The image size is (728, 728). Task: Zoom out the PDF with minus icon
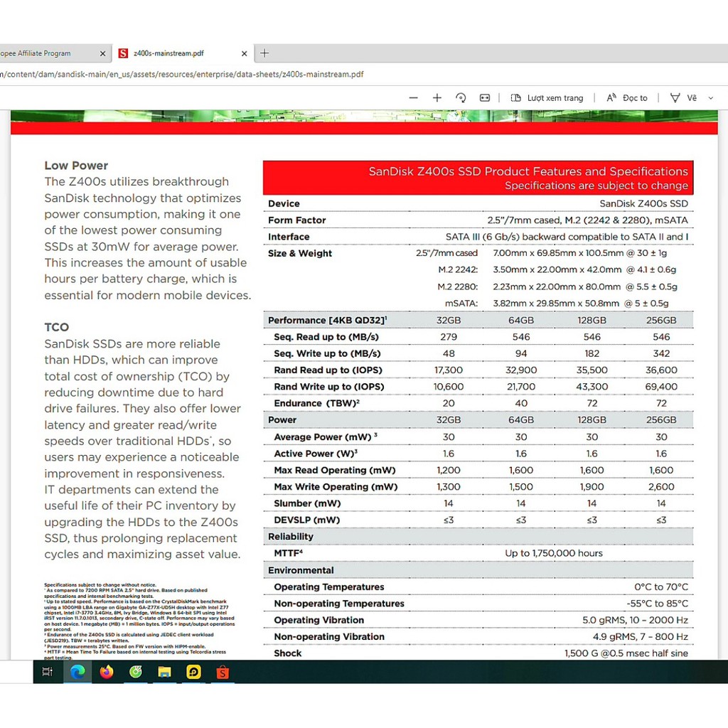[414, 98]
